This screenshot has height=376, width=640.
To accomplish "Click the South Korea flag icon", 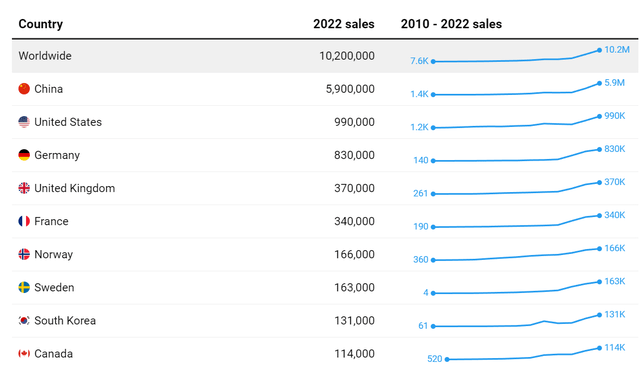I will coord(24,320).
